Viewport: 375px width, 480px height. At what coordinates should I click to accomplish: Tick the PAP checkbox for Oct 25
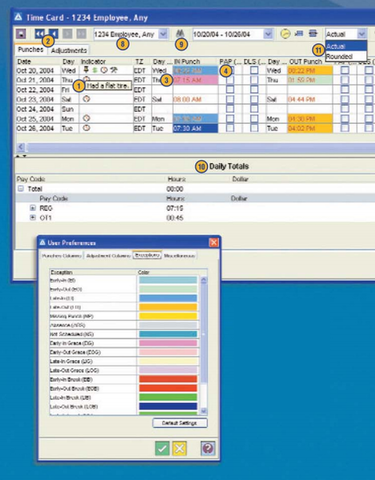(x=230, y=119)
